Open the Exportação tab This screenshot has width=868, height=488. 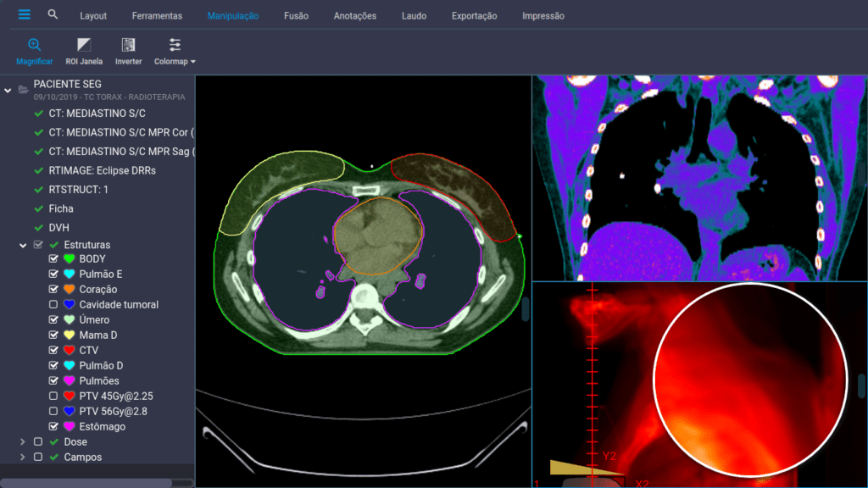(x=474, y=16)
